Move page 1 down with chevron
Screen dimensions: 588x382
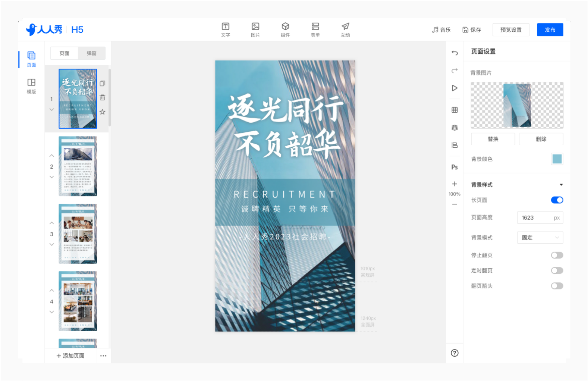[x=52, y=110]
